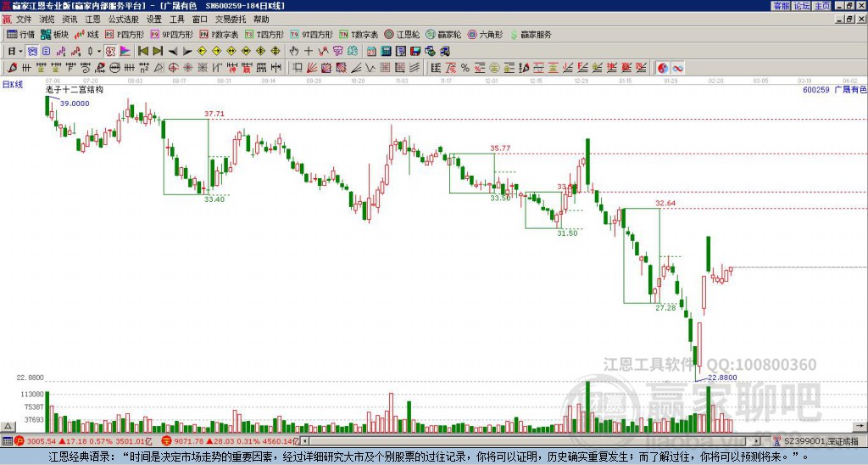Select the red pencil drawing tool

[12, 68]
